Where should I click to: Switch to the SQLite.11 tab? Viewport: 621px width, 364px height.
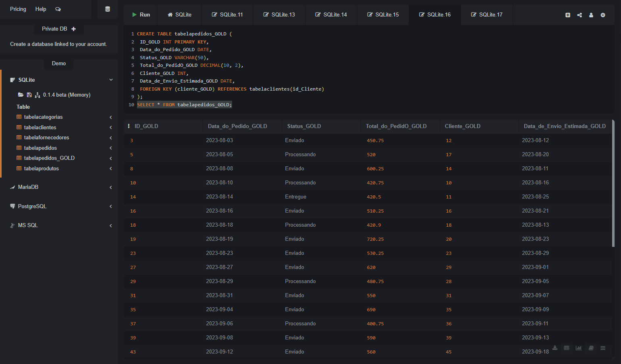click(227, 15)
